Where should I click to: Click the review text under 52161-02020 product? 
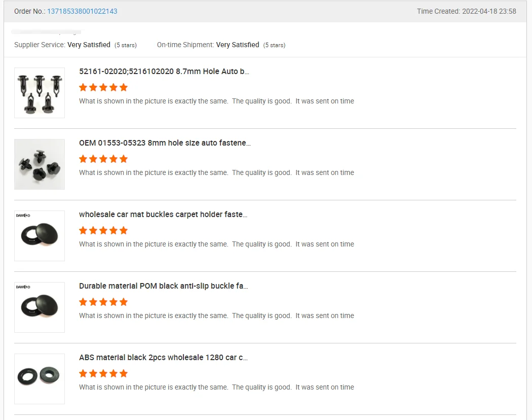click(x=216, y=101)
